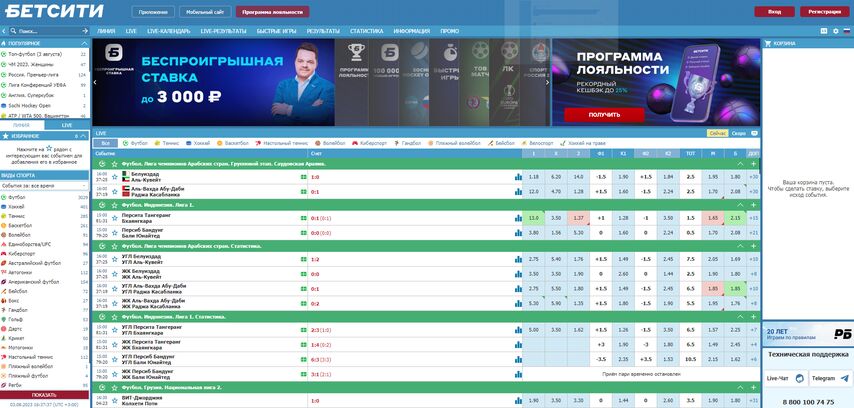Open statistics chart icon for УГЛ Белуиздад match
854x408 pixels.
[518, 259]
